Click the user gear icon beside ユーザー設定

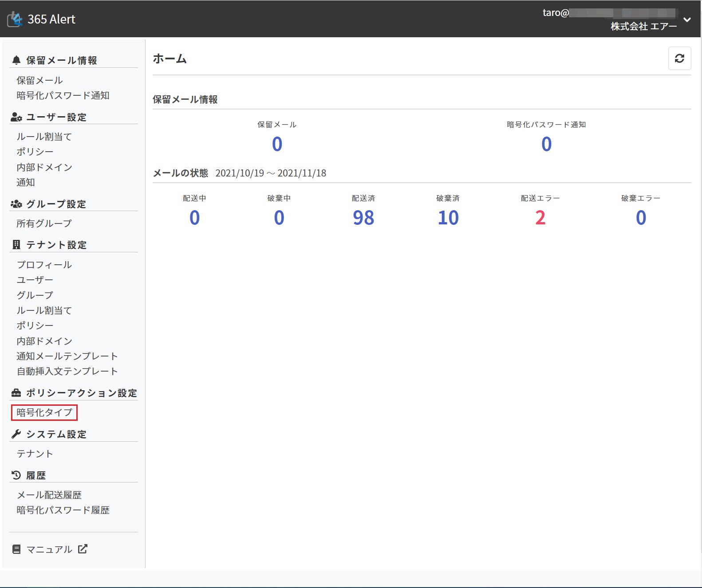16,117
